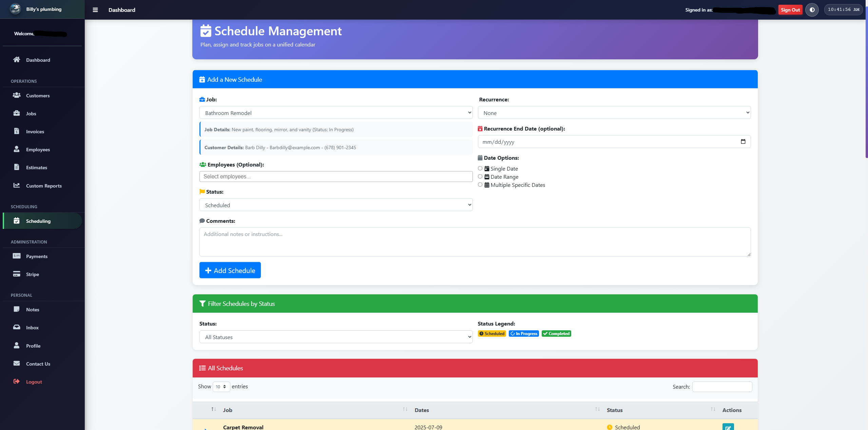This screenshot has width=868, height=430.
Task: Go to Dashboard in the sidebar
Action: [x=42, y=60]
